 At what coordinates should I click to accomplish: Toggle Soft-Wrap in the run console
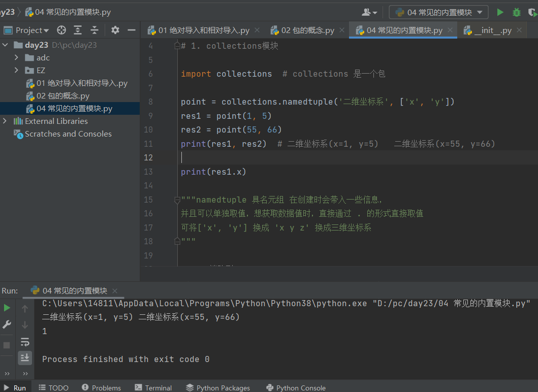[x=25, y=342]
